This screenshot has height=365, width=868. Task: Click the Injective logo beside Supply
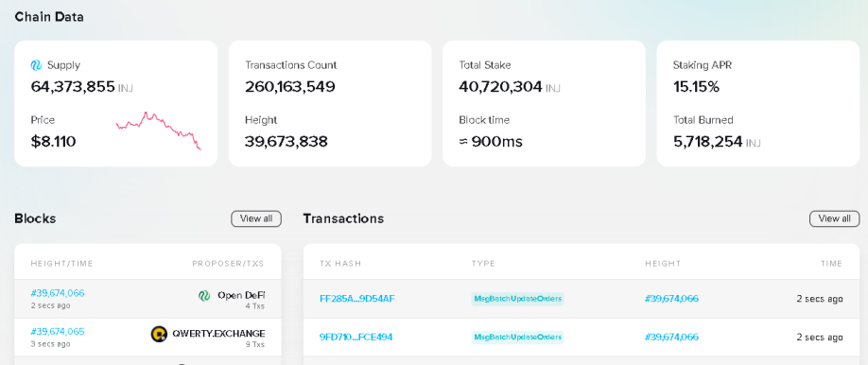(x=37, y=65)
